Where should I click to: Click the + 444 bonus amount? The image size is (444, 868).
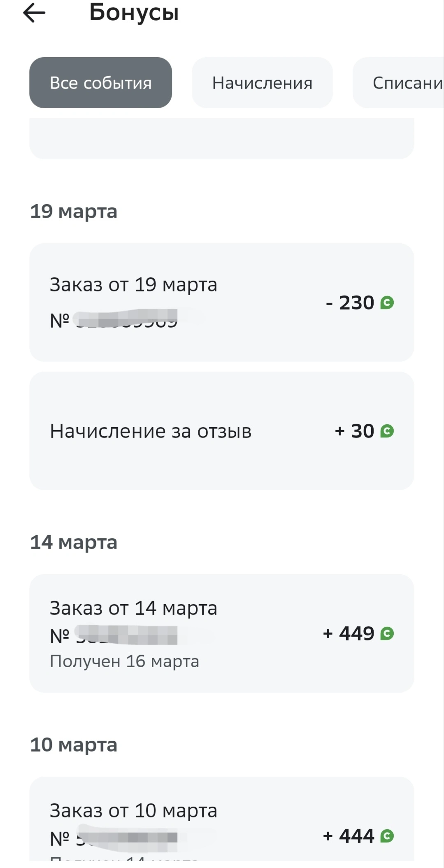[x=349, y=836]
